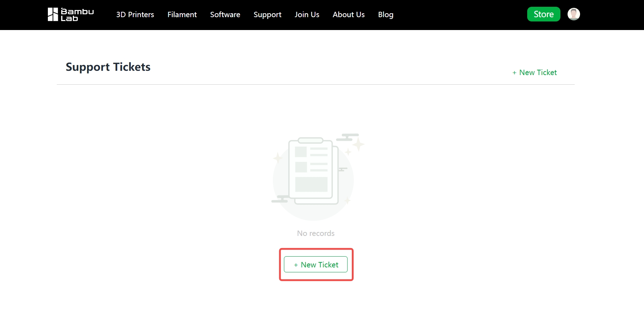Open the 3D Printers menu

[135, 15]
